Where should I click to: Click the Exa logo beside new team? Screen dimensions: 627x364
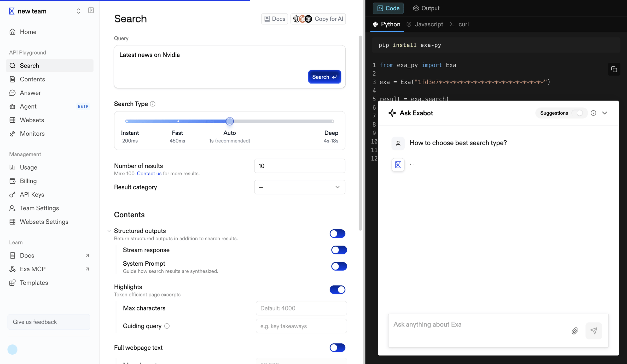click(12, 11)
